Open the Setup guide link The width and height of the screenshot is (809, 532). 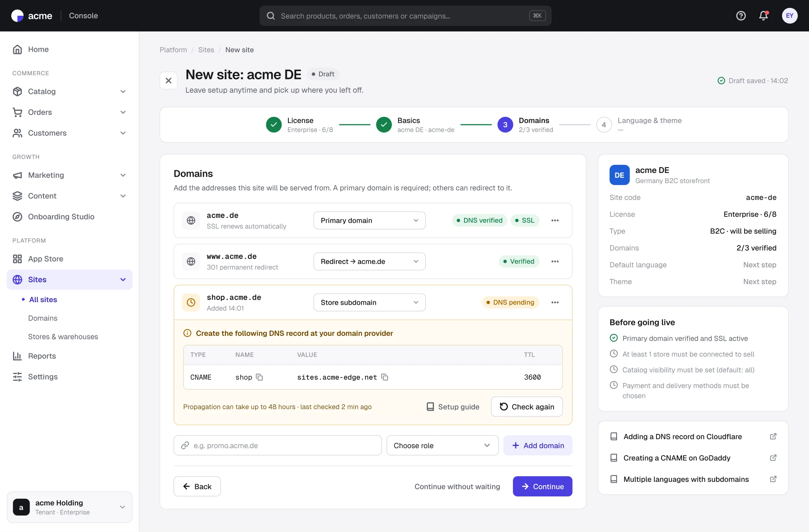pyautogui.click(x=453, y=407)
